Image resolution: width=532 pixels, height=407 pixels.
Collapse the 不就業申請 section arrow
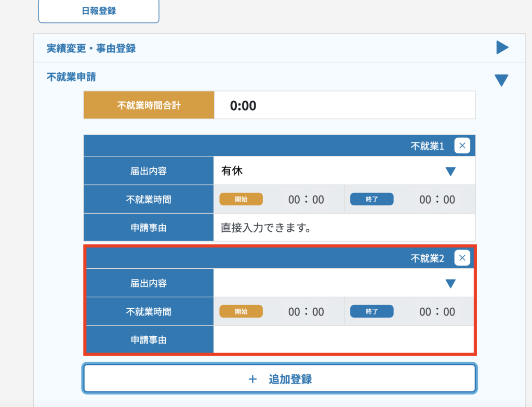pyautogui.click(x=501, y=80)
